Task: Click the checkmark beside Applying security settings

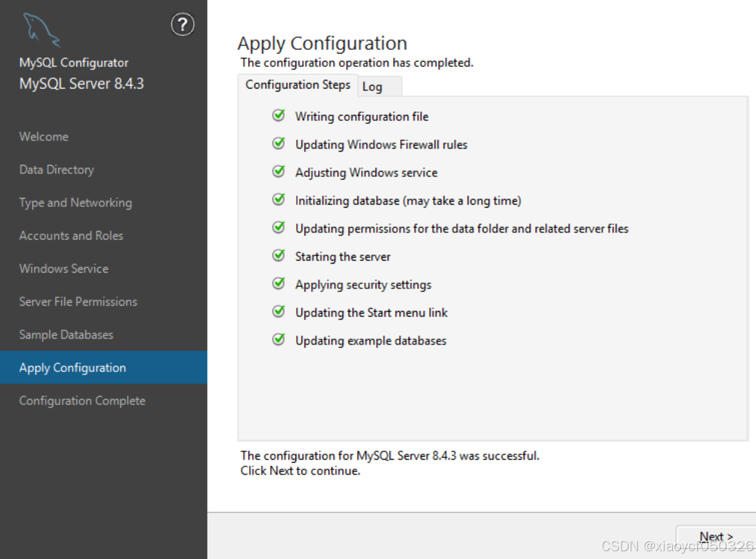Action: click(279, 283)
